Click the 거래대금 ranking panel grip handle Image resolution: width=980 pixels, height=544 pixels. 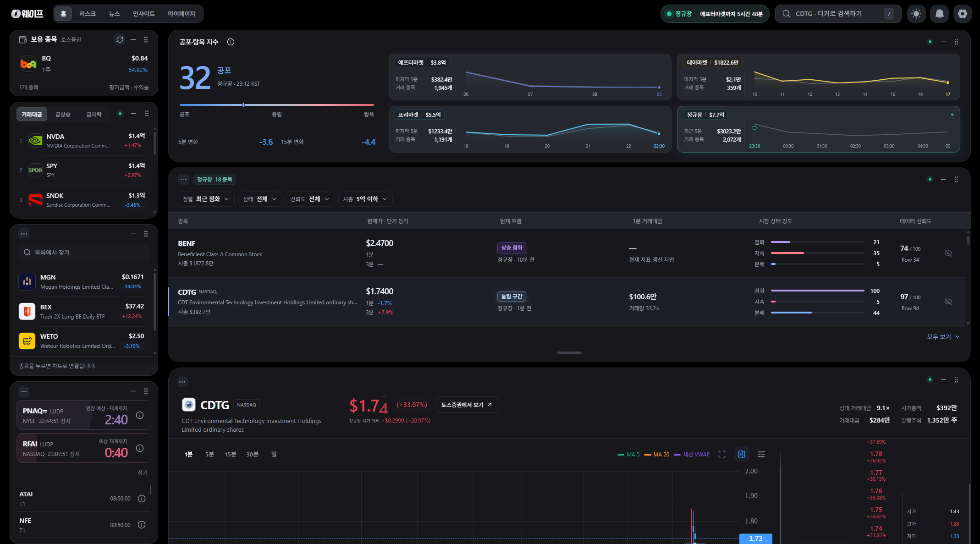pos(147,114)
